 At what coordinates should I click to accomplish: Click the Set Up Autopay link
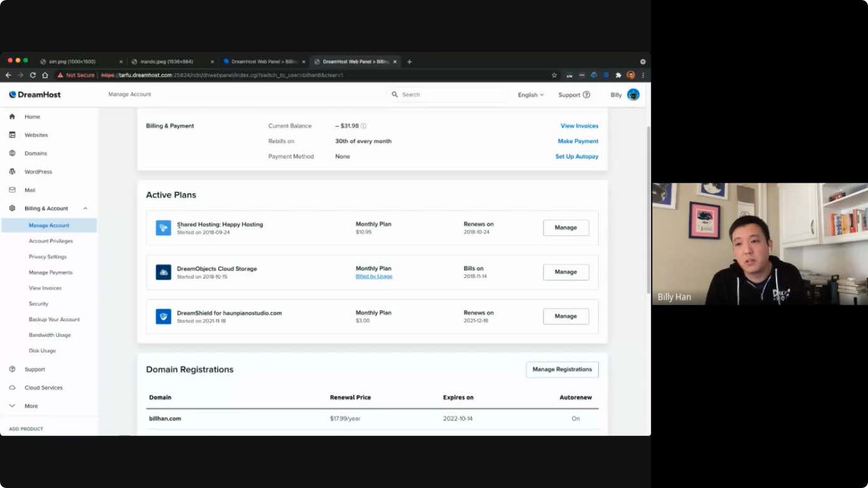(x=577, y=156)
